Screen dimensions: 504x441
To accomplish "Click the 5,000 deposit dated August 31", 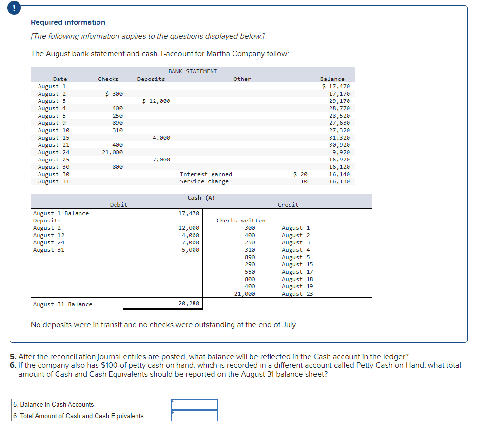I will [190, 250].
